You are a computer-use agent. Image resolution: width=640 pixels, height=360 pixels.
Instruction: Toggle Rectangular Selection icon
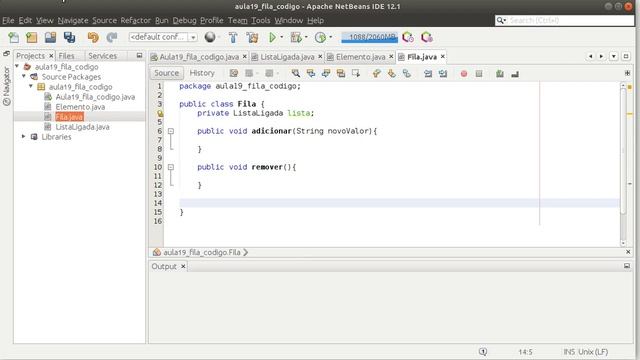(x=356, y=73)
